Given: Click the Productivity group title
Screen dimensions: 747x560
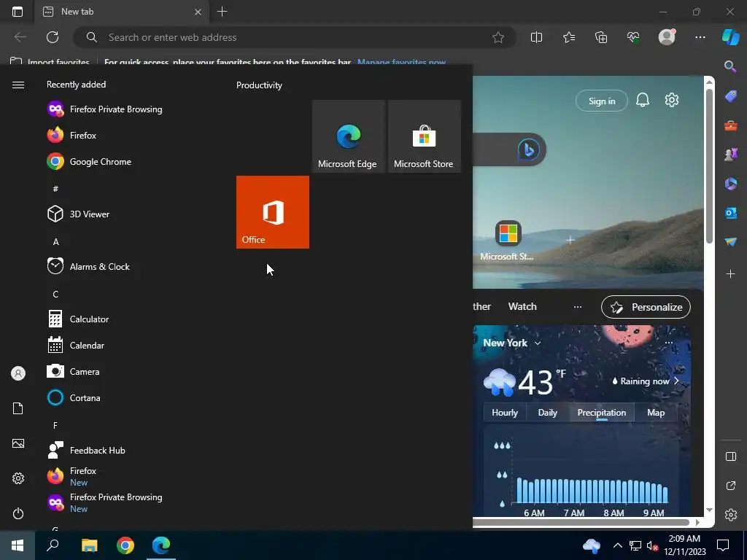Looking at the screenshot, I should click(259, 85).
